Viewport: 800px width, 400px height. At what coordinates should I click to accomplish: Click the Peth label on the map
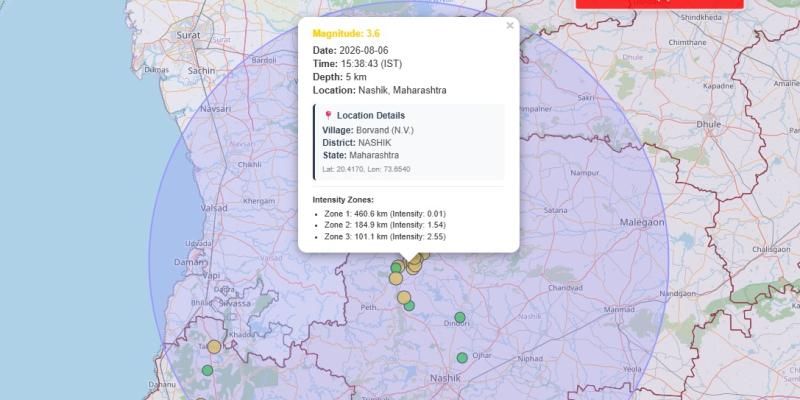368,308
